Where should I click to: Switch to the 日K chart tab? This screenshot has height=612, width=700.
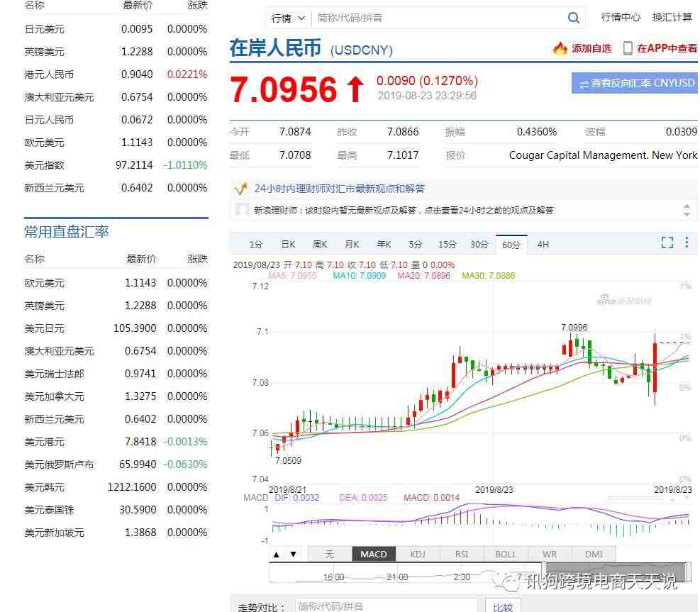pos(288,244)
